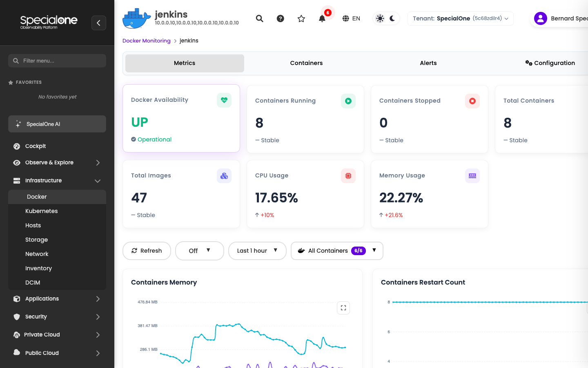Click the Containers Memory chart title
Image resolution: width=588 pixels, height=368 pixels.
164,282
